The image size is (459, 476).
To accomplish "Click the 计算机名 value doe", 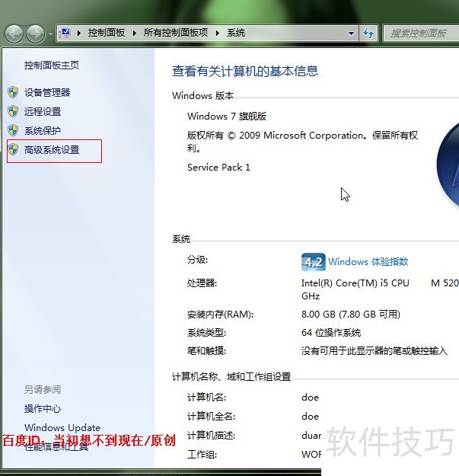I will 310,398.
